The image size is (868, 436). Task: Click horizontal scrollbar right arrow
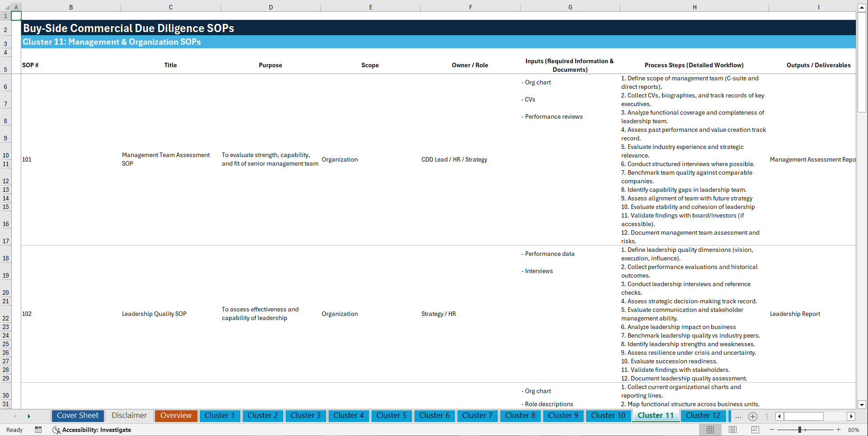[851, 416]
